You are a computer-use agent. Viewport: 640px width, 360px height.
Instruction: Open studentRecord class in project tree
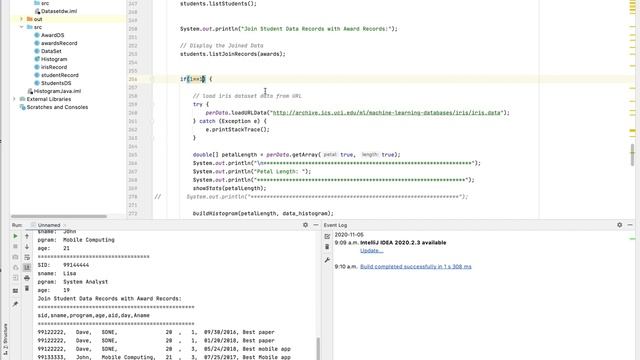(x=60, y=75)
